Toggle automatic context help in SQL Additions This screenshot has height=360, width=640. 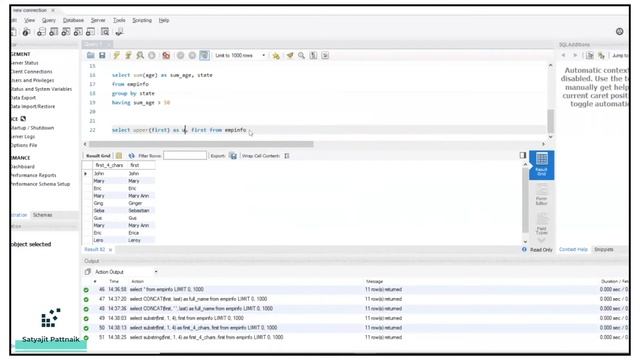tap(601, 56)
